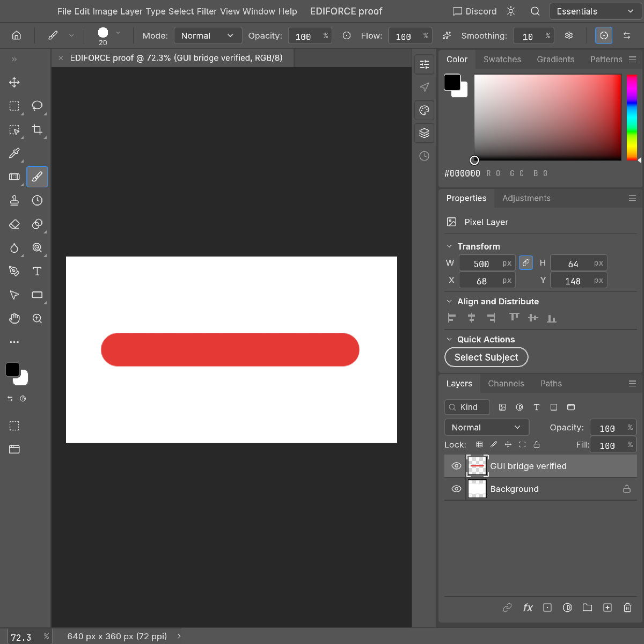Screen dimensions: 644x644
Task: Select the Rectangle shape tool
Action: (37, 295)
